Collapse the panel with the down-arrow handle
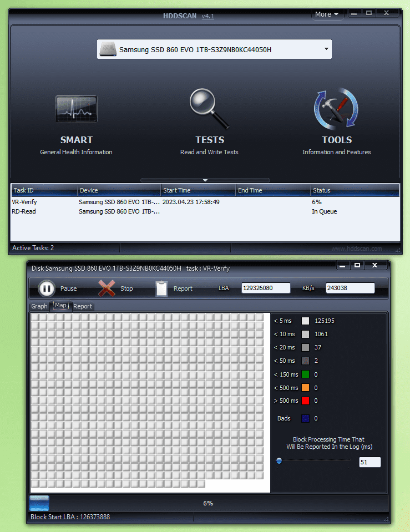 click(x=205, y=180)
